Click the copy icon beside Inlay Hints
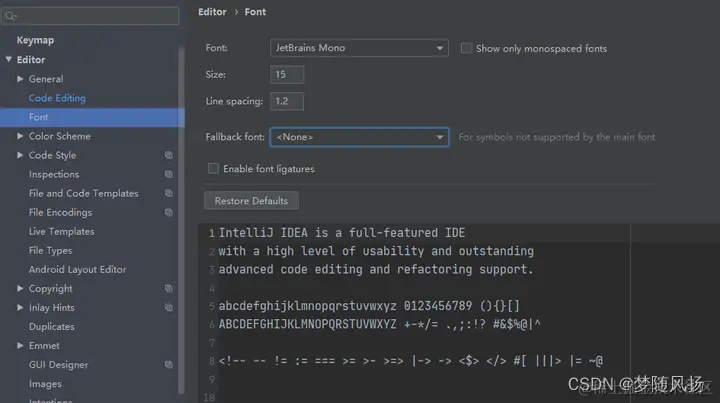 pos(169,308)
